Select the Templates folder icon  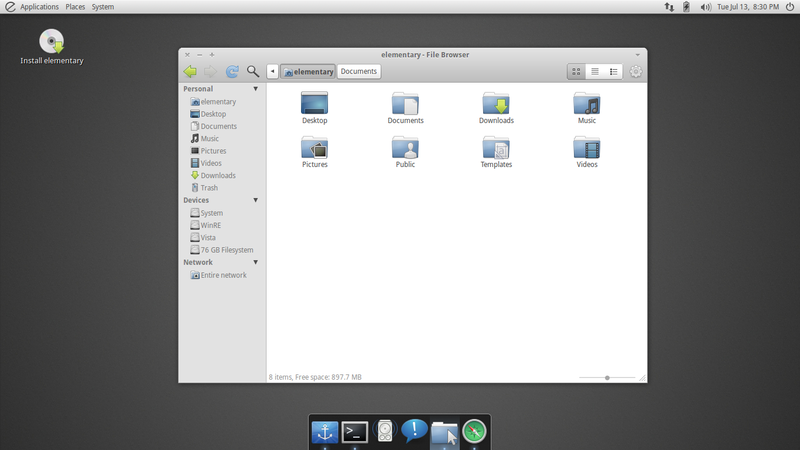click(x=496, y=152)
